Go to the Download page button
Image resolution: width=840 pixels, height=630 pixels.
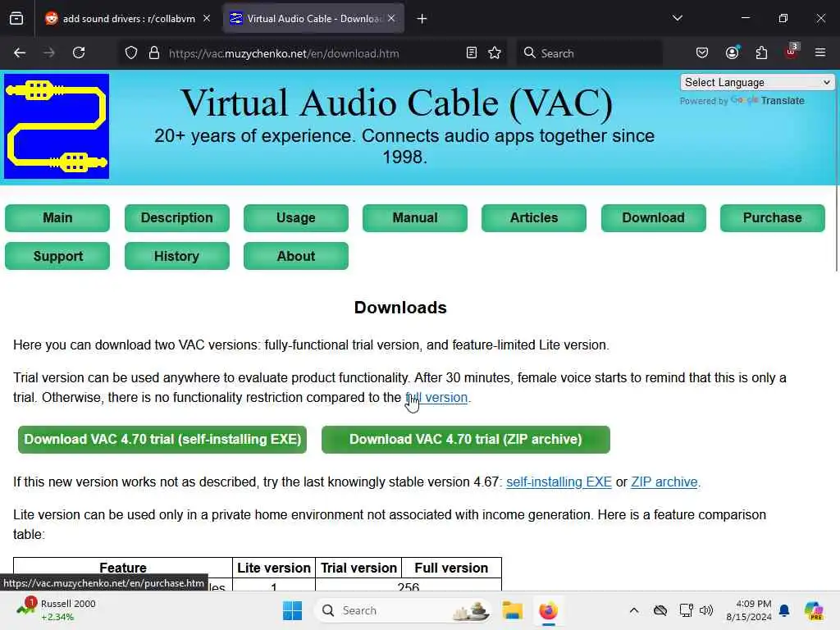pos(653,218)
